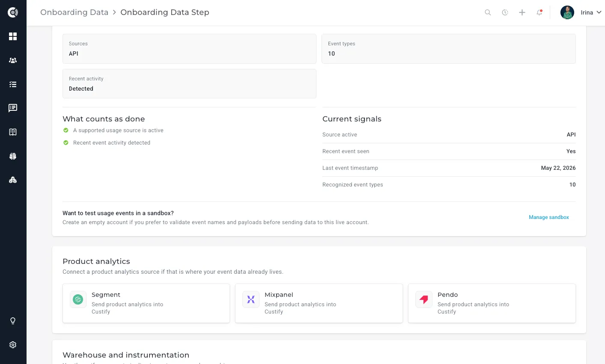The height and width of the screenshot is (364, 605).
Task: Expand the Irina user dropdown arrow
Action: (x=599, y=12)
